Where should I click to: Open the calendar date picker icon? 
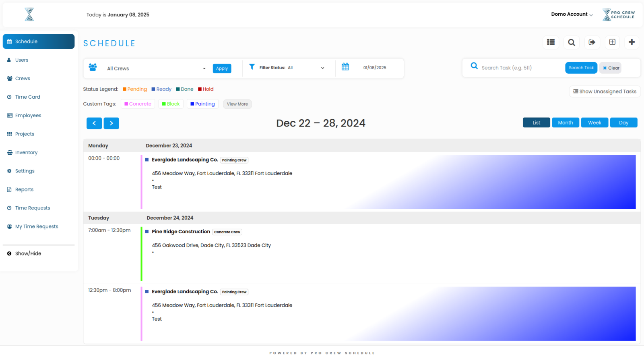point(345,67)
